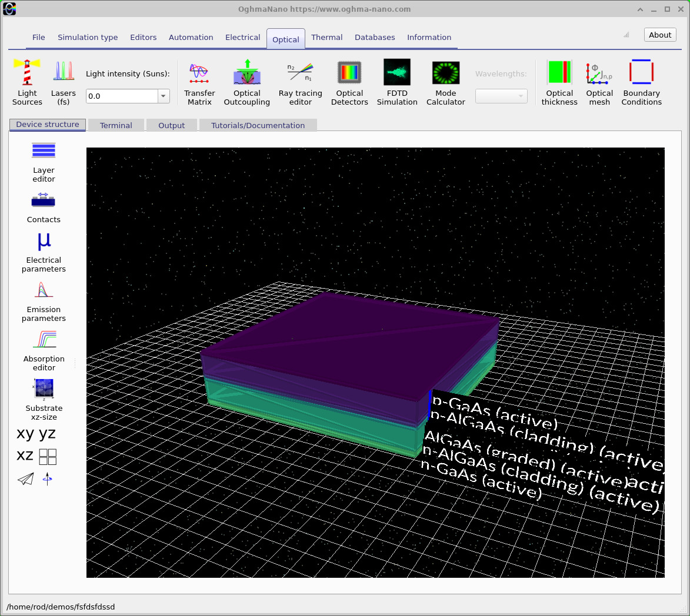Open the Tutorials/Documentation tab
The width and height of the screenshot is (690, 616).
click(x=258, y=125)
